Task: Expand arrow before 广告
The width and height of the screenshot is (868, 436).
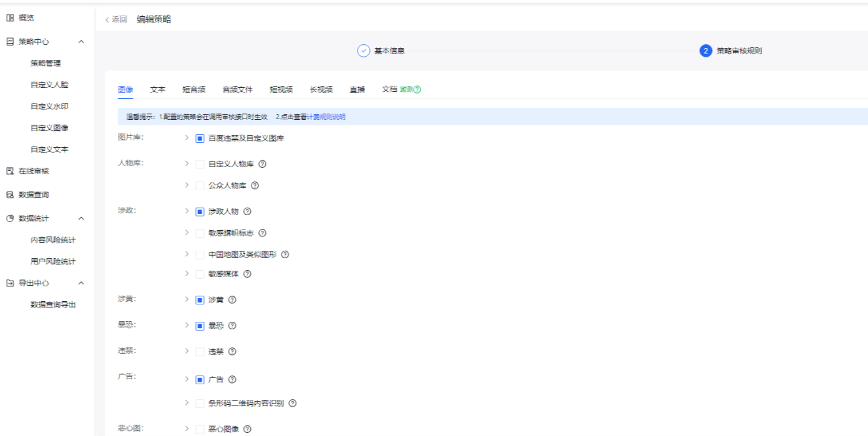Action: [x=187, y=379]
